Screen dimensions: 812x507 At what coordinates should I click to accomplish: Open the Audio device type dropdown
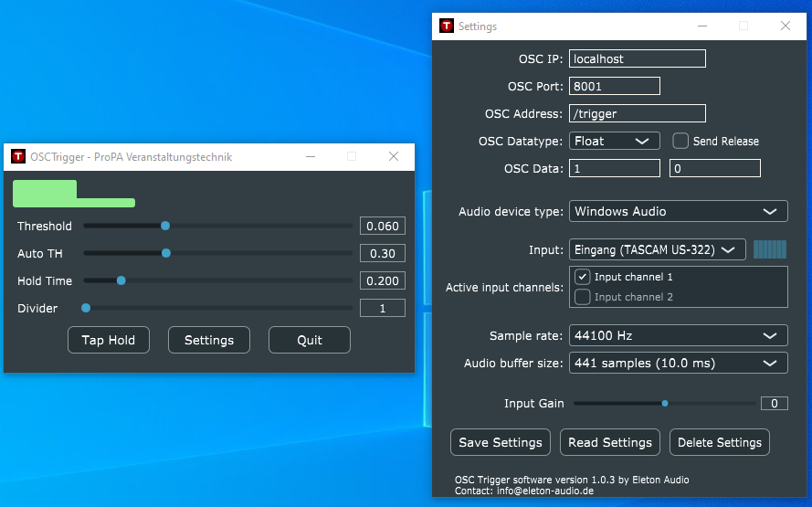pos(679,211)
